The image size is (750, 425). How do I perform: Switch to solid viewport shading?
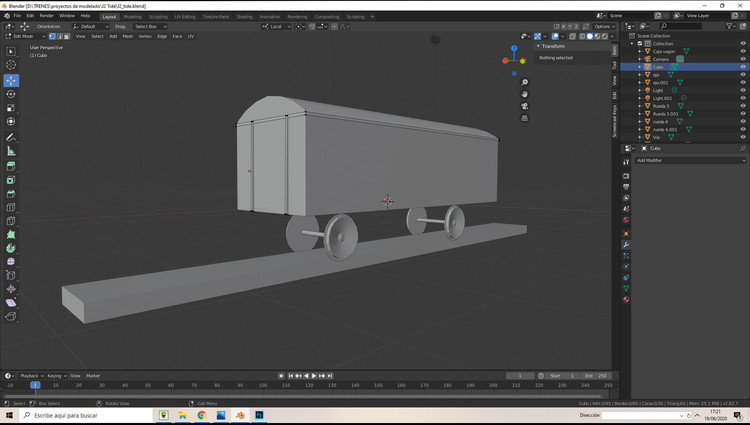point(590,36)
